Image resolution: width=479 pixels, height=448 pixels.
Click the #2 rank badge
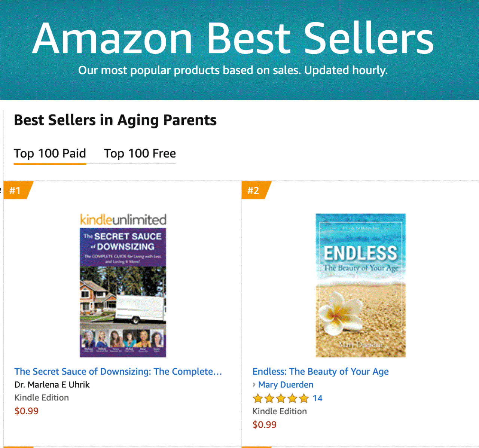coord(254,191)
